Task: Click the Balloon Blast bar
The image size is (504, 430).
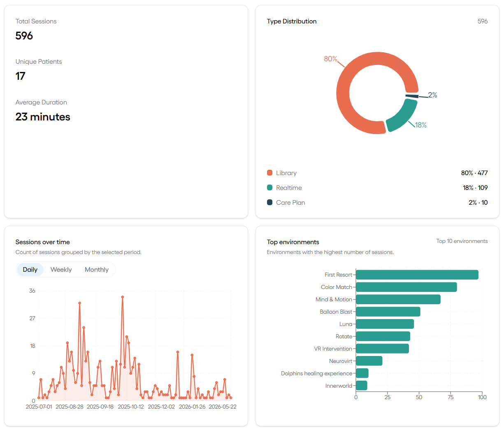Action: click(388, 312)
